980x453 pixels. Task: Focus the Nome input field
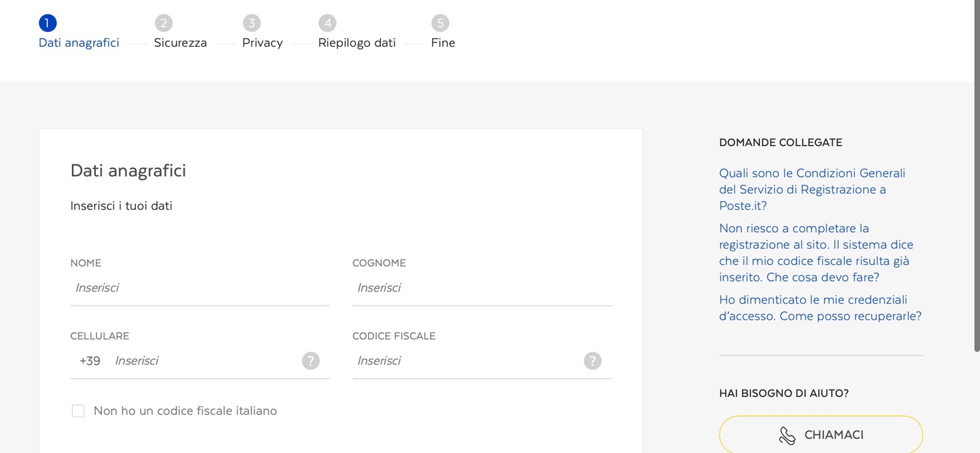coord(199,288)
